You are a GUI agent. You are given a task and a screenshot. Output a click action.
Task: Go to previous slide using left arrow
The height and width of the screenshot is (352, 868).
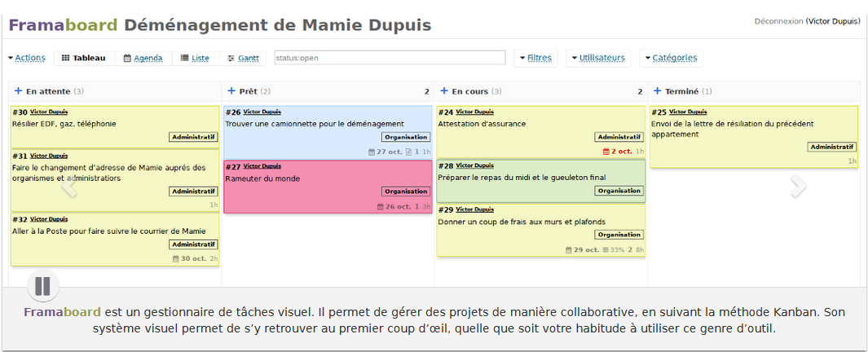pos(69,187)
